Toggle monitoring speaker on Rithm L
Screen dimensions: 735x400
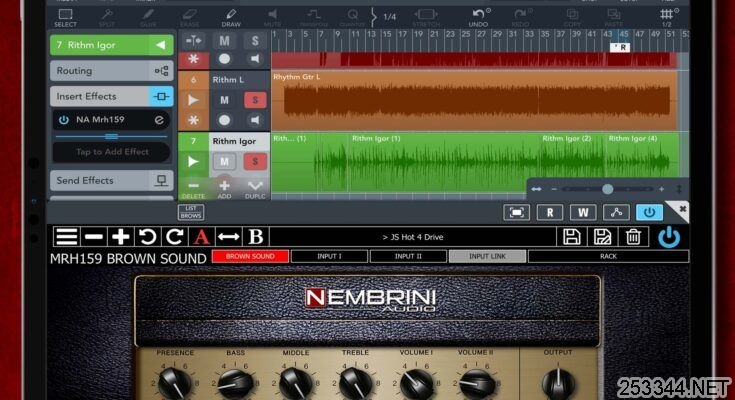point(255,121)
